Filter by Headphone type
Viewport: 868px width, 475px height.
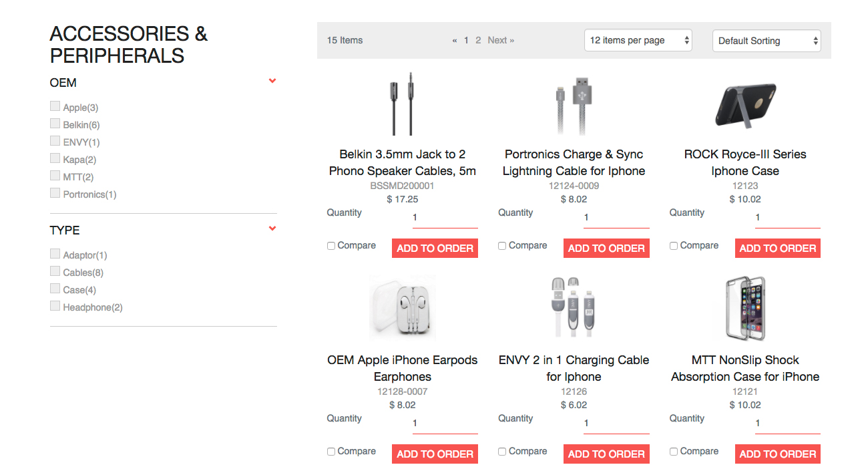(55, 306)
